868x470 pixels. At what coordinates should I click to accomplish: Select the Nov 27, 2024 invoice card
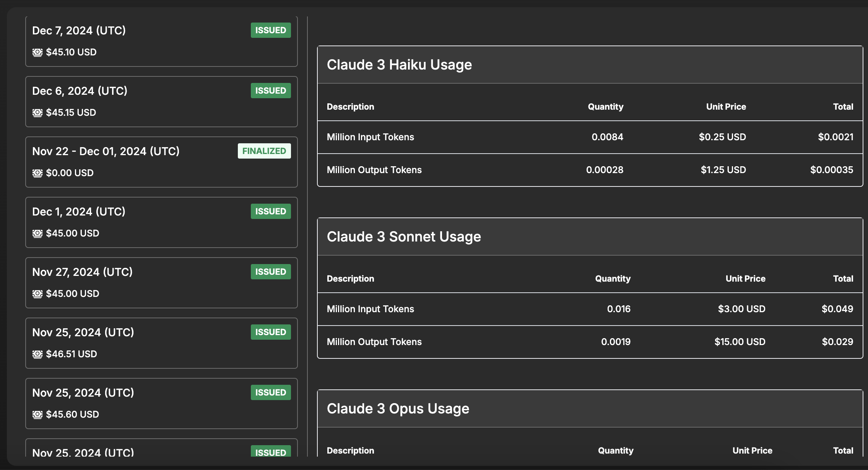(x=161, y=283)
